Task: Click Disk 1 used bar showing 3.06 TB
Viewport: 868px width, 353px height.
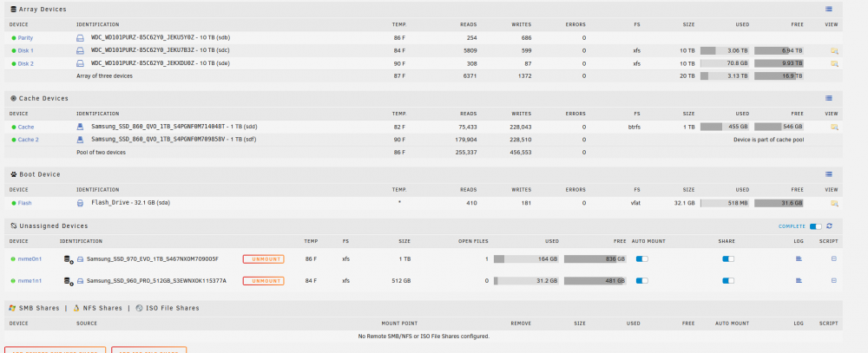Action: pos(725,50)
